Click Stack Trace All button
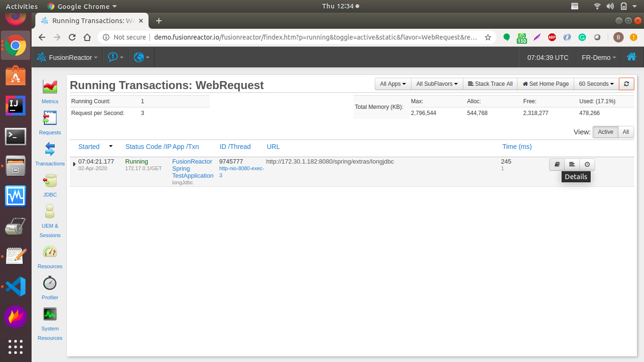The image size is (644, 362). click(x=490, y=83)
